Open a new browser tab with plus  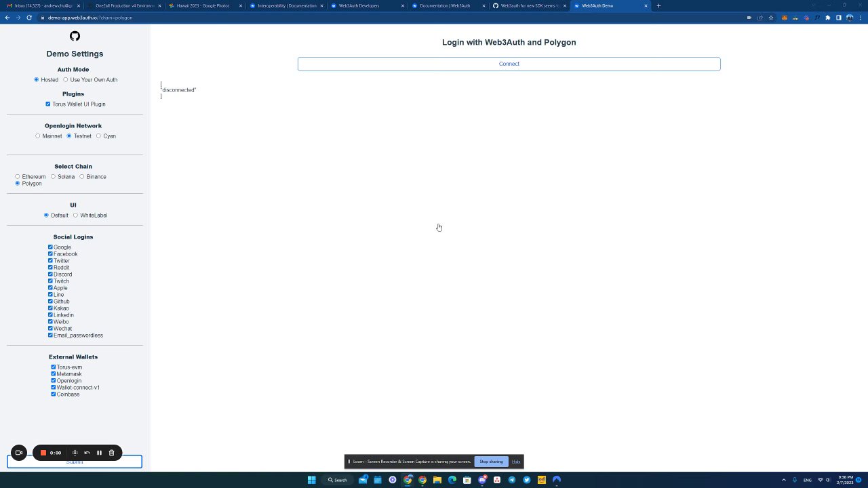point(658,5)
